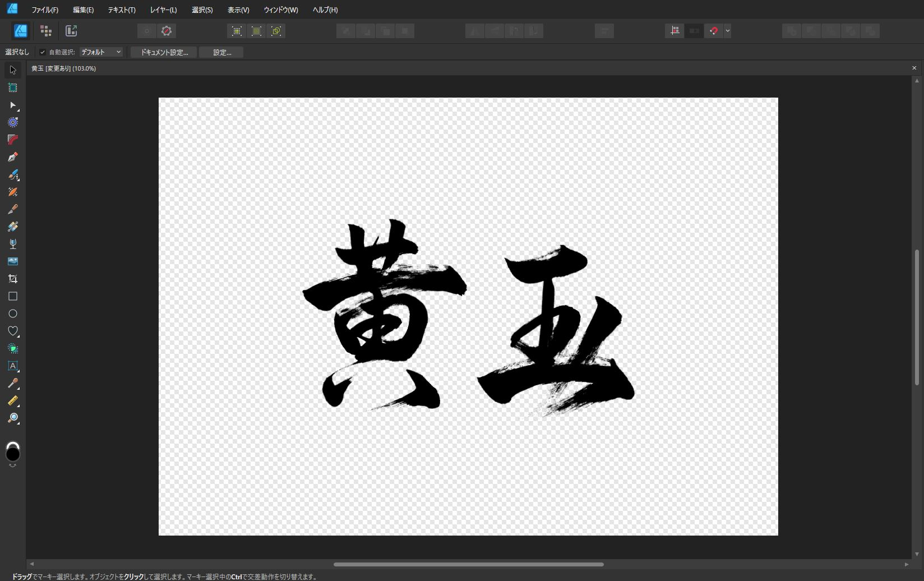Activate the Crop tool
924x581 pixels.
tap(13, 279)
